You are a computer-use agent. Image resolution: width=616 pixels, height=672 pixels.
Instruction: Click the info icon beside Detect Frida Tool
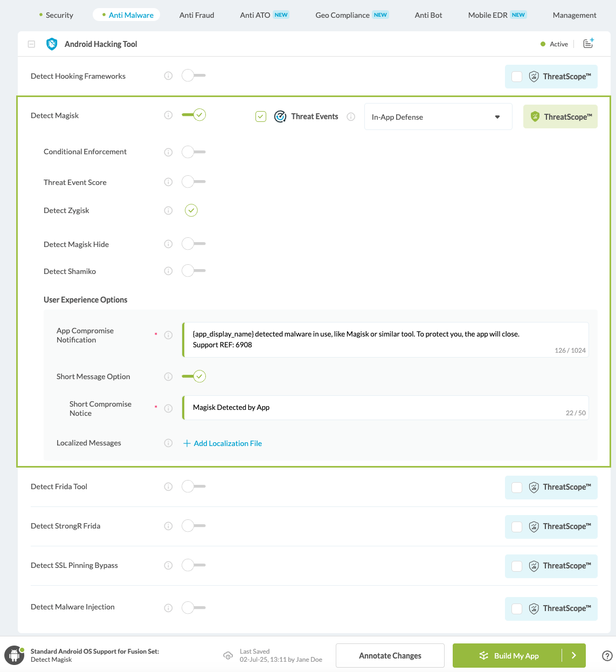click(x=168, y=486)
